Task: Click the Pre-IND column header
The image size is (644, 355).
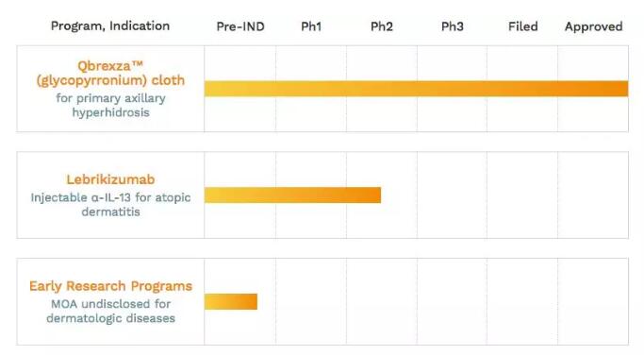Action: pyautogui.click(x=240, y=26)
